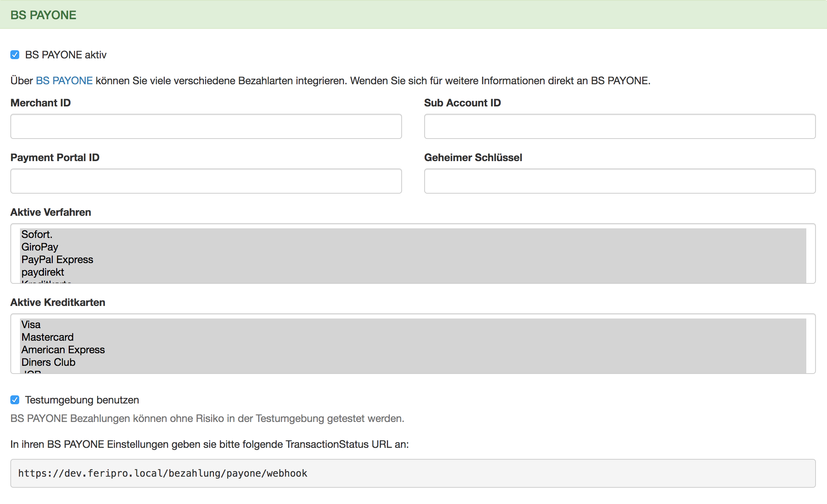Select Sofort. in Aktive Verfahren list

[37, 234]
